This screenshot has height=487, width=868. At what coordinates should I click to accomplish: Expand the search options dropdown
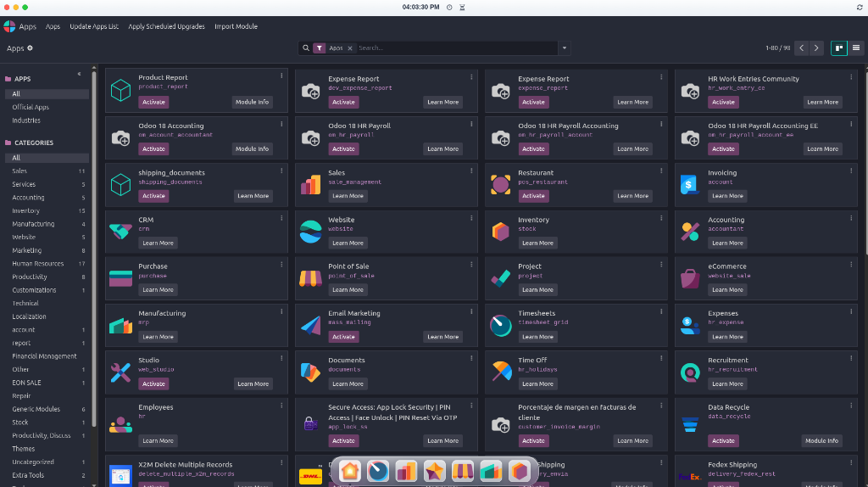(x=564, y=48)
